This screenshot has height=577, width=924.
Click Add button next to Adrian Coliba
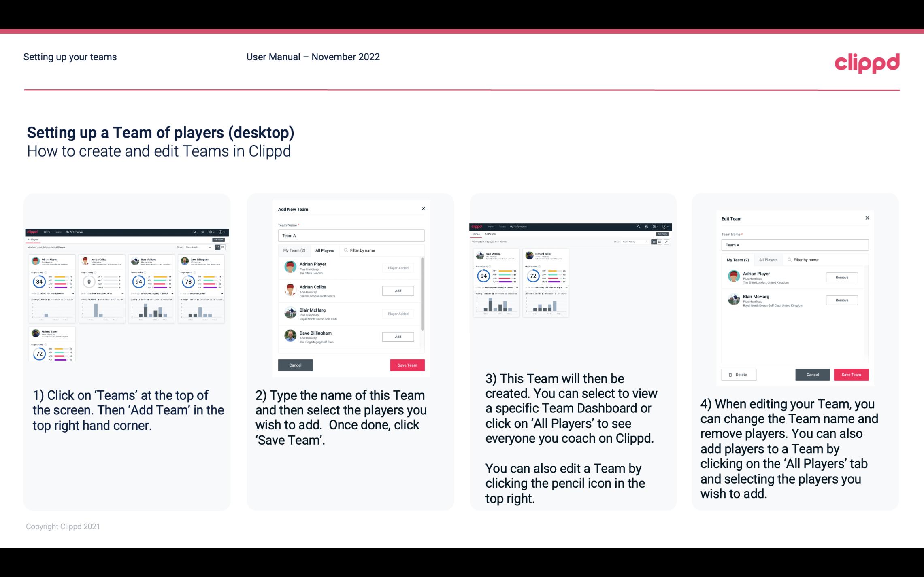pos(398,291)
